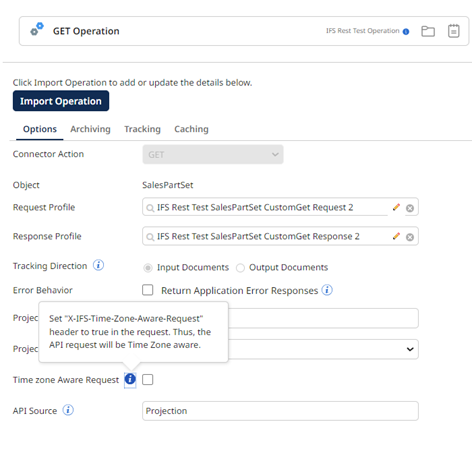Open the notepad icon in the header

point(453,31)
